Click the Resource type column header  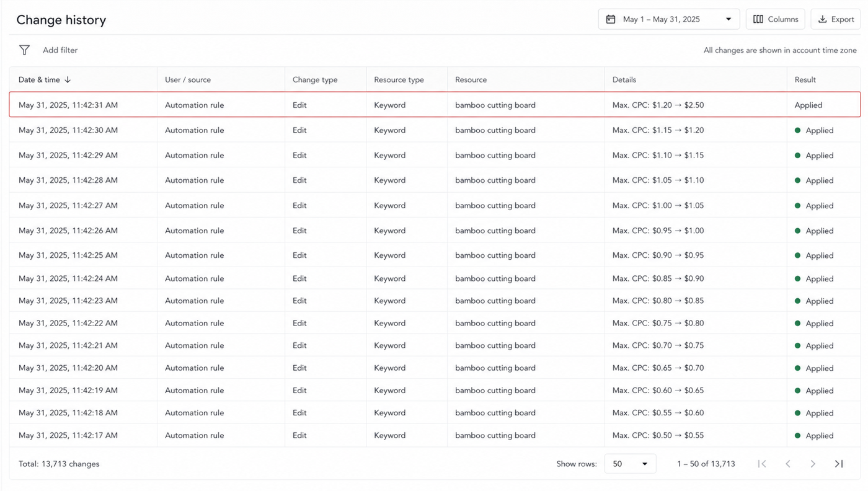click(399, 80)
